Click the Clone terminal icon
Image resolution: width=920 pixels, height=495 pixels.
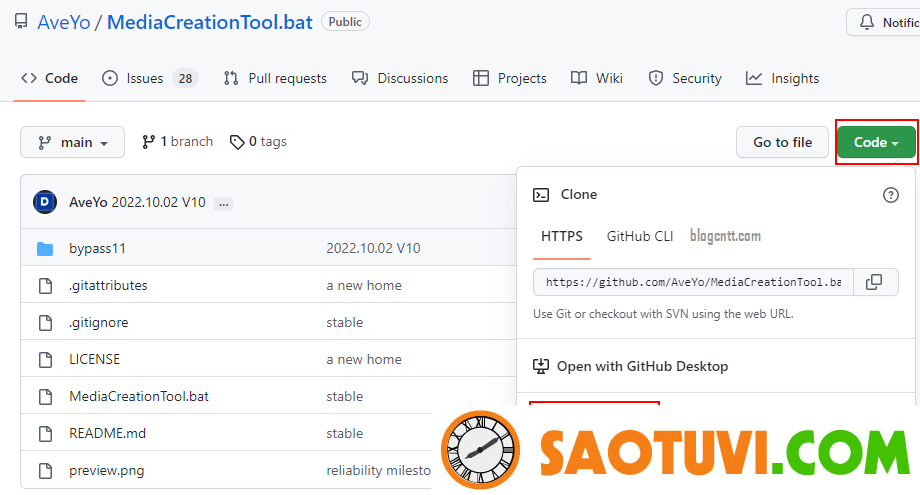541,195
